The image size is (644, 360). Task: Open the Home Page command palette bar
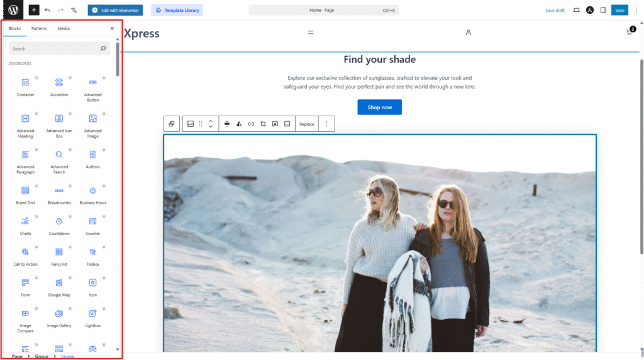point(324,10)
